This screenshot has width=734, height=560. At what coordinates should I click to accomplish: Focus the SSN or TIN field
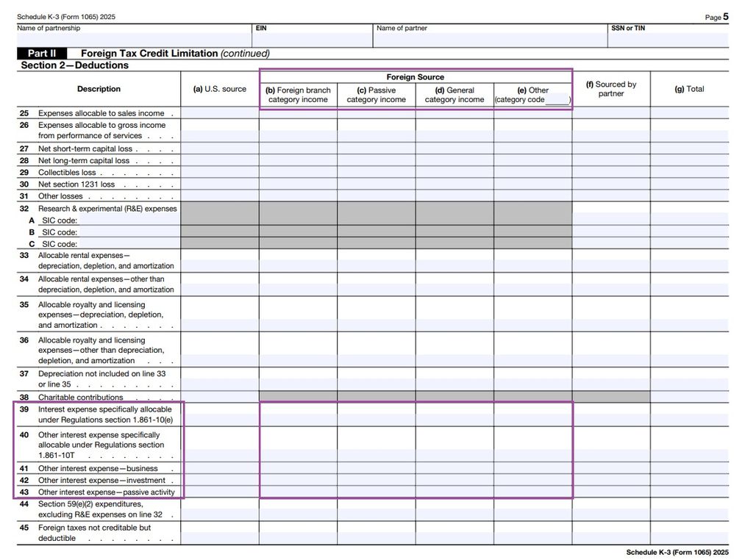[x=668, y=40]
